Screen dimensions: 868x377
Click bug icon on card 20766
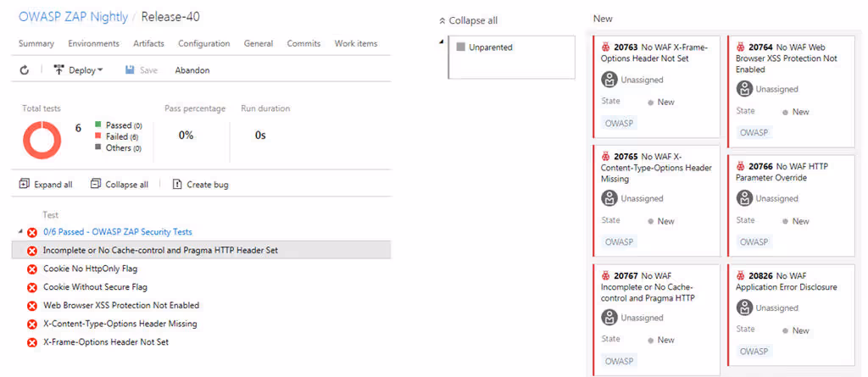click(x=741, y=166)
